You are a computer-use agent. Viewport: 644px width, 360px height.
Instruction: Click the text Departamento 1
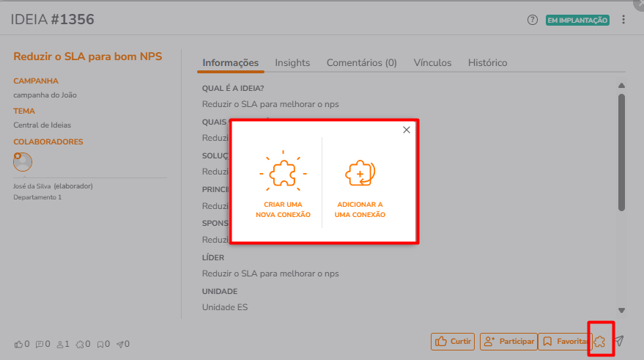point(37,197)
